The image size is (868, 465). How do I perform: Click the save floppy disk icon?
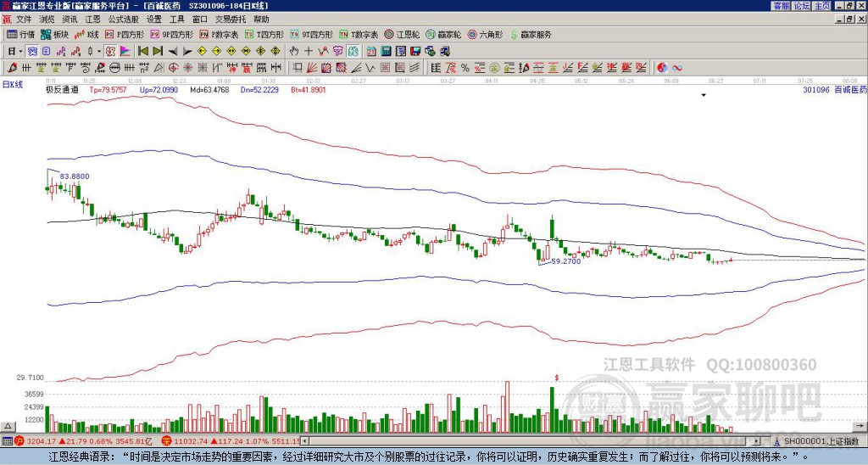[x=415, y=52]
